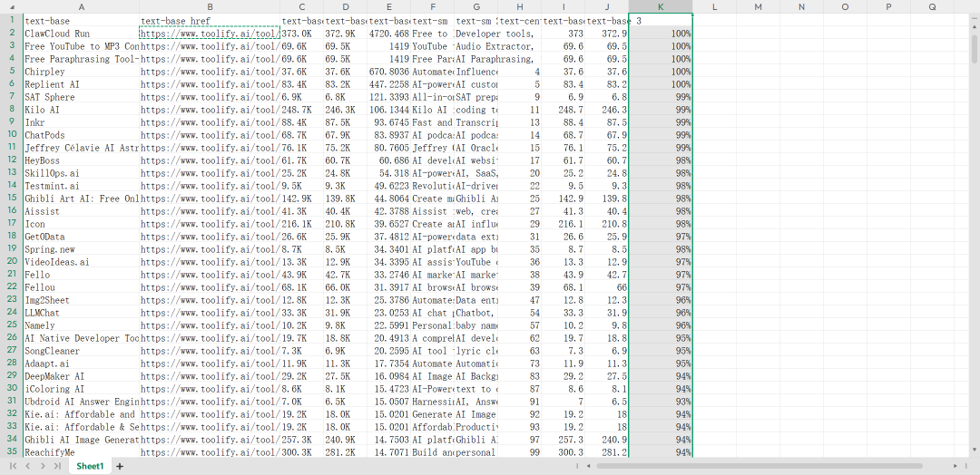Select column Q header

932,7
